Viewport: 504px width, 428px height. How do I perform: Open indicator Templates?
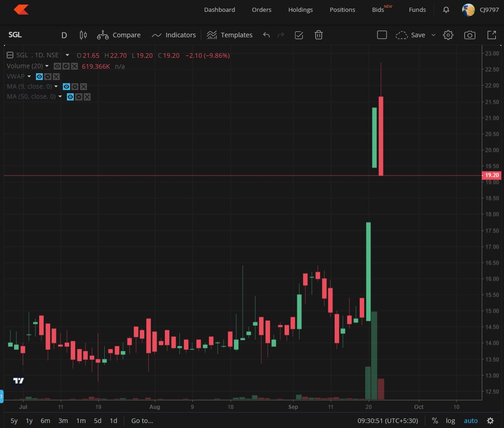[229, 35]
